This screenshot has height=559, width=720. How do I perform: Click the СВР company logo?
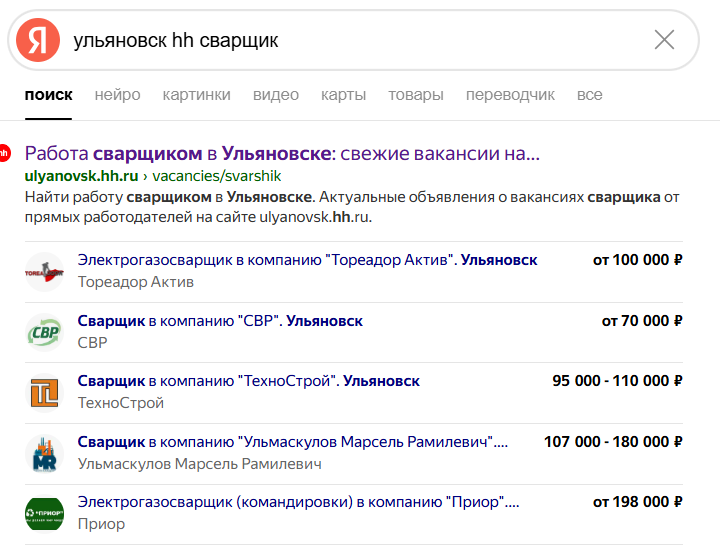pyautogui.click(x=44, y=332)
